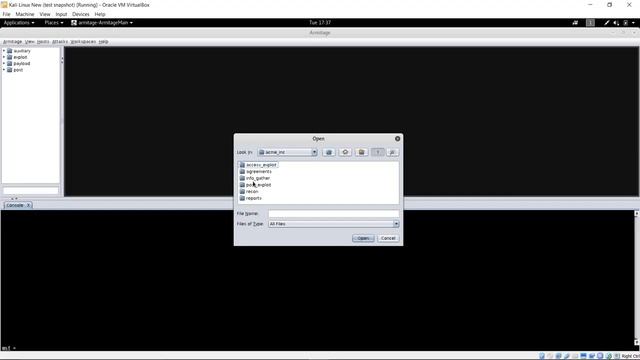Image resolution: width=640 pixels, height=360 pixels.
Task: Open the VirtualBox Machine menu
Action: (25, 14)
